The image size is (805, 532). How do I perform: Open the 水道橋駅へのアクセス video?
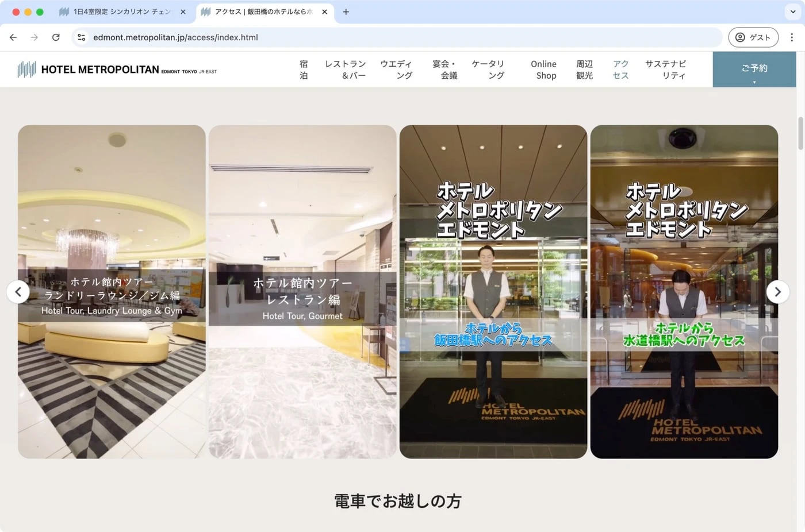pyautogui.click(x=684, y=292)
